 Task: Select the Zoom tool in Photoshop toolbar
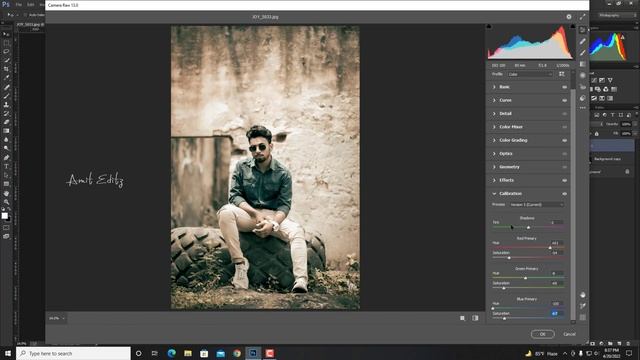(6, 202)
